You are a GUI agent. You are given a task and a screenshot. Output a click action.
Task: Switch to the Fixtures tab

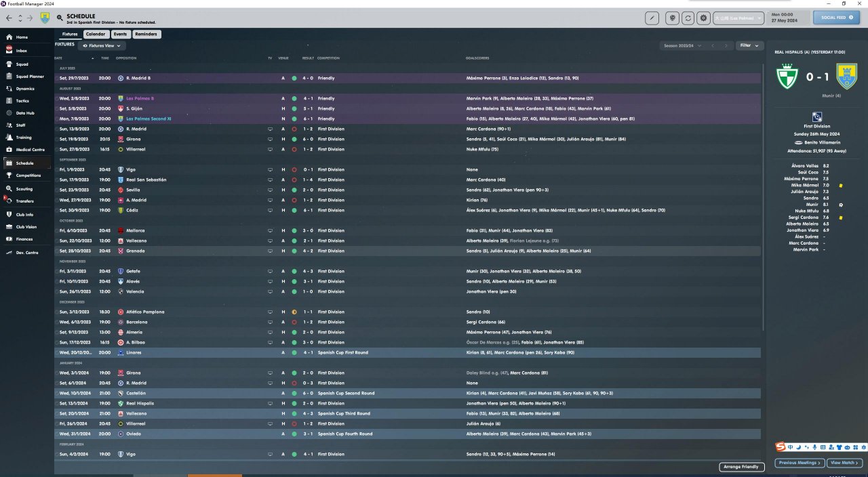pos(70,34)
